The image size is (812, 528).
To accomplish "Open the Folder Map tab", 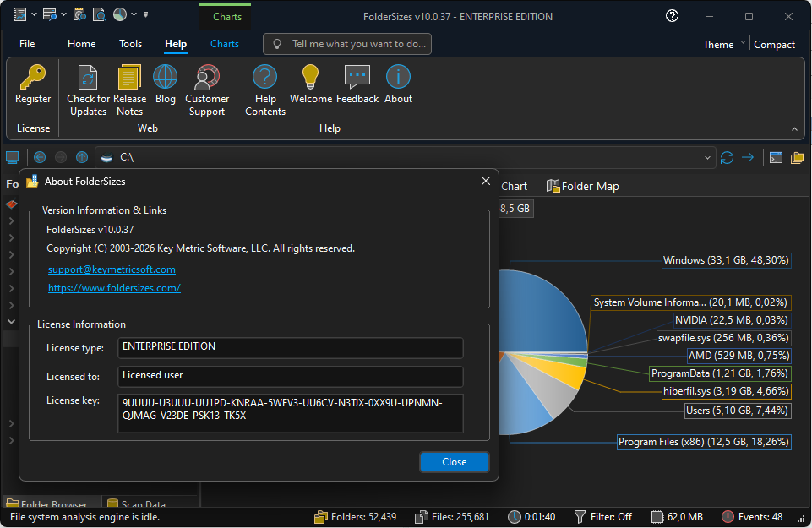I will tap(583, 187).
